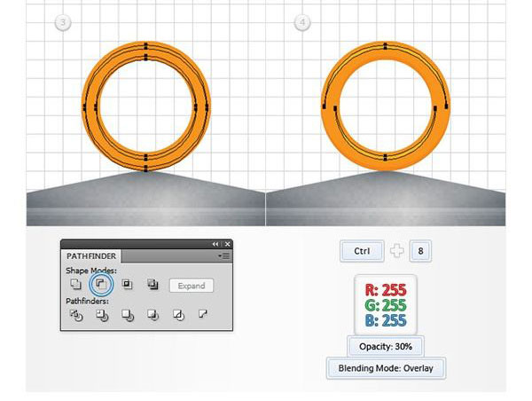Click the 'Shape Modes:' heading text
The width and height of the screenshot is (532, 401).
point(91,271)
